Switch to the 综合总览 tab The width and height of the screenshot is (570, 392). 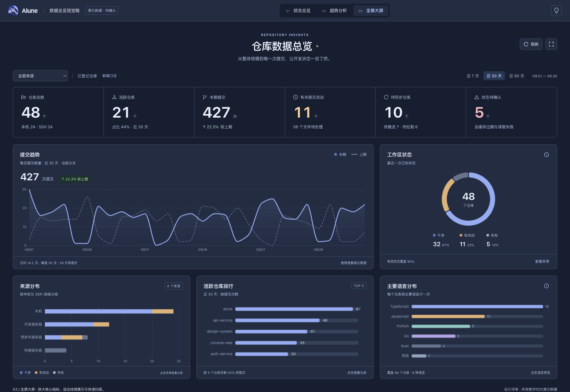[x=298, y=11]
